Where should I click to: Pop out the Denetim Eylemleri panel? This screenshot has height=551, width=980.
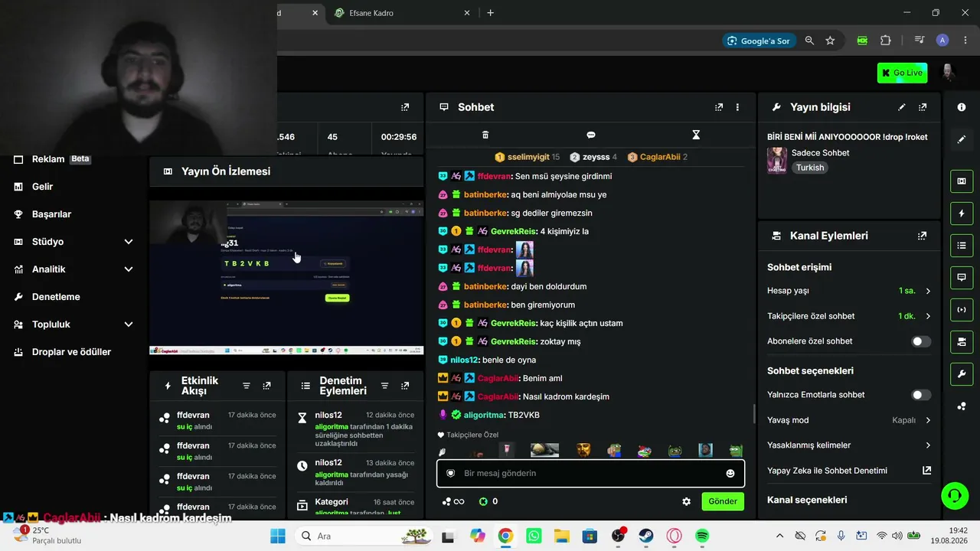click(405, 386)
